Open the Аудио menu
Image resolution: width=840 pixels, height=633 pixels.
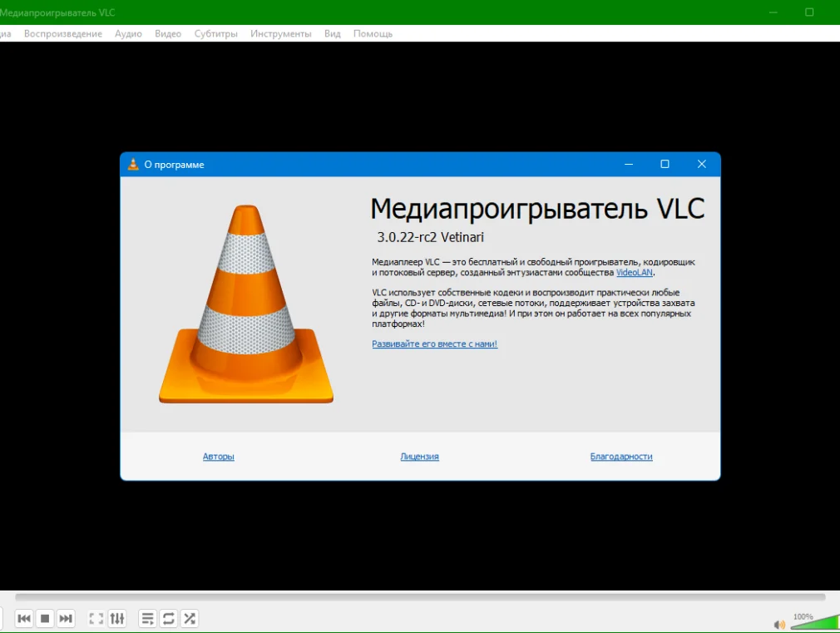(128, 34)
